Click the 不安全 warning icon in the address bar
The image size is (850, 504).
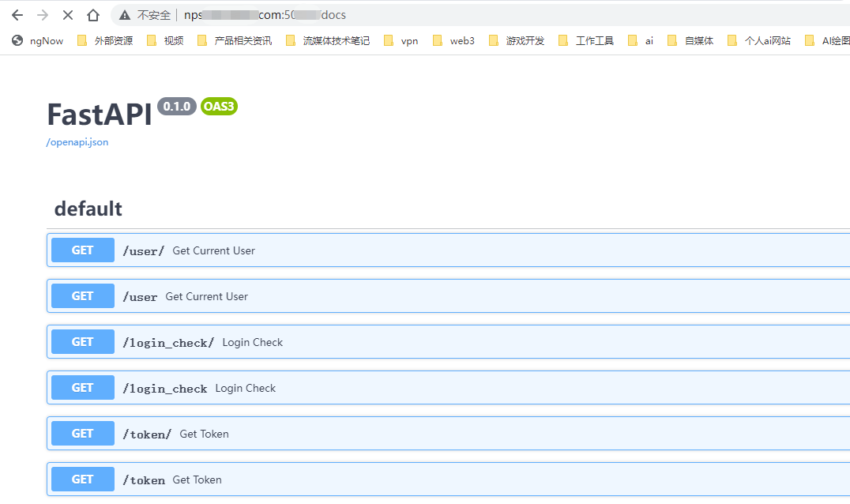[x=122, y=14]
